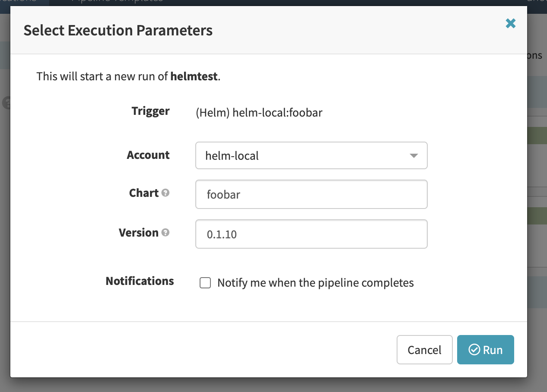Close the Select Execution Parameters dialog
This screenshot has height=392, width=547.
511,23
